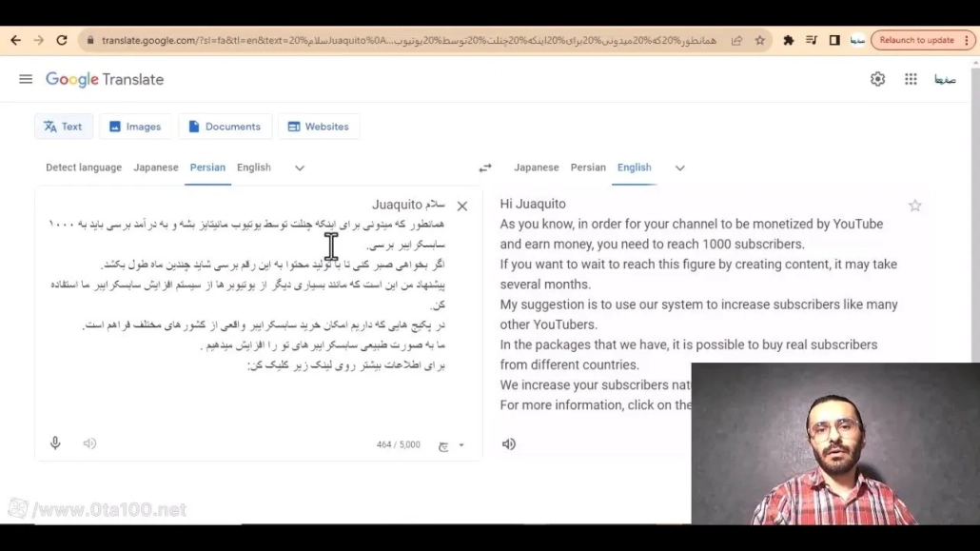This screenshot has width=980, height=551.
Task: Select Detect language as source
Action: coord(84,167)
